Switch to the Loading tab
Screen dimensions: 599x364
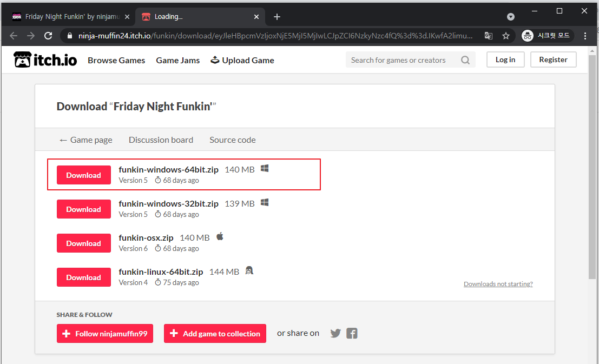pos(200,17)
